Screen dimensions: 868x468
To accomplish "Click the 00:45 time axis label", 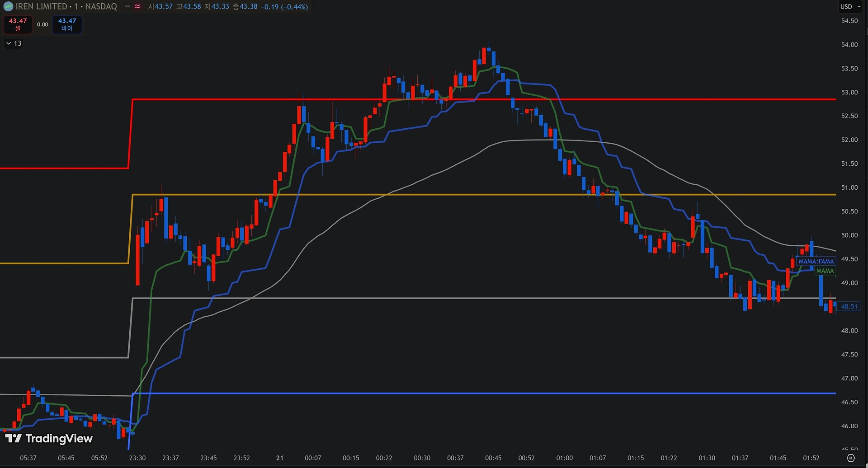I will click(x=493, y=458).
